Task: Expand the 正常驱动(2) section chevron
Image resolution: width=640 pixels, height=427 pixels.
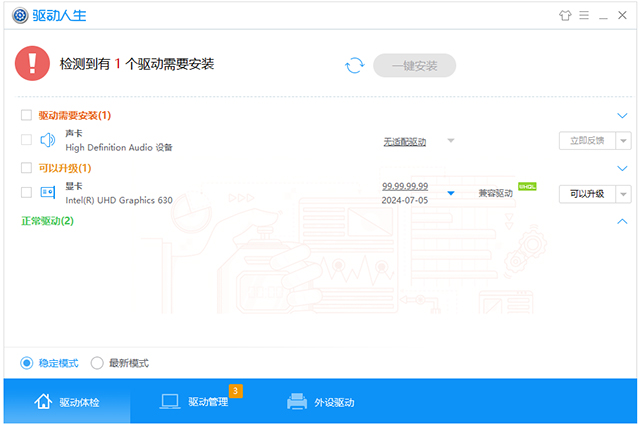Action: (x=622, y=221)
